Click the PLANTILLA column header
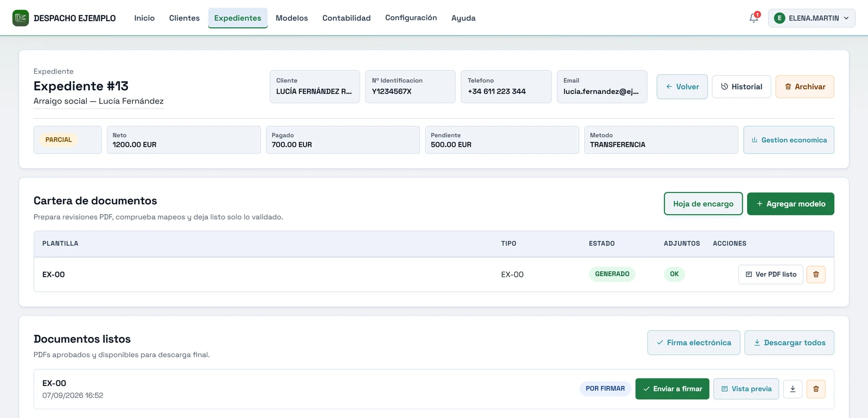The height and width of the screenshot is (418, 868). click(60, 244)
